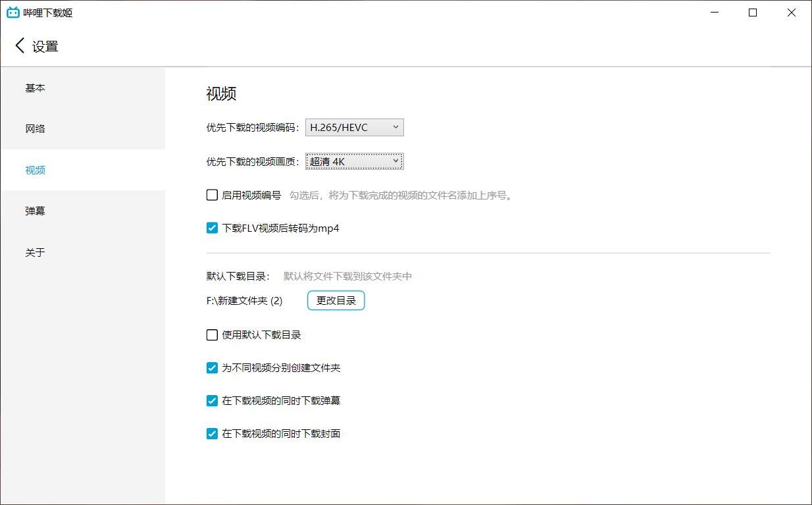Viewport: 812px width, 505px height.
Task: Uncheck 下载FLV视频后转码为mp4
Action: pos(212,228)
